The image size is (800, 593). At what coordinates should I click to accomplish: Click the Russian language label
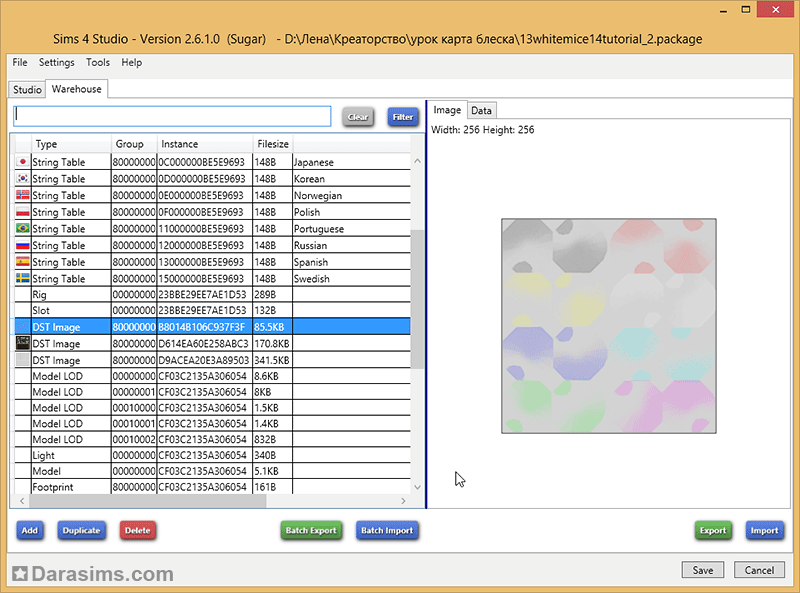coord(310,245)
